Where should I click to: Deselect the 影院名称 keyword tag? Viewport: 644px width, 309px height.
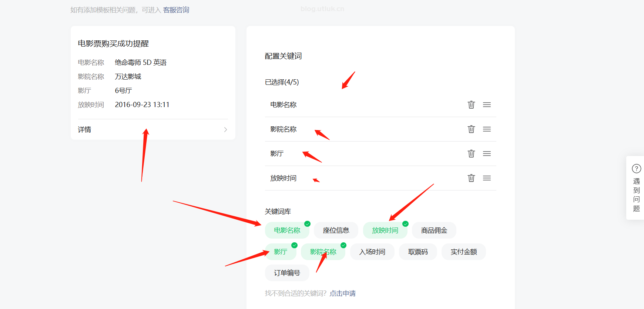[323, 252]
